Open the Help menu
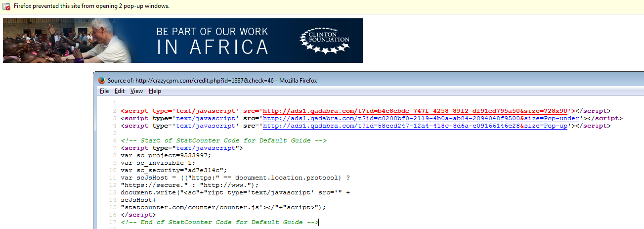 (155, 91)
